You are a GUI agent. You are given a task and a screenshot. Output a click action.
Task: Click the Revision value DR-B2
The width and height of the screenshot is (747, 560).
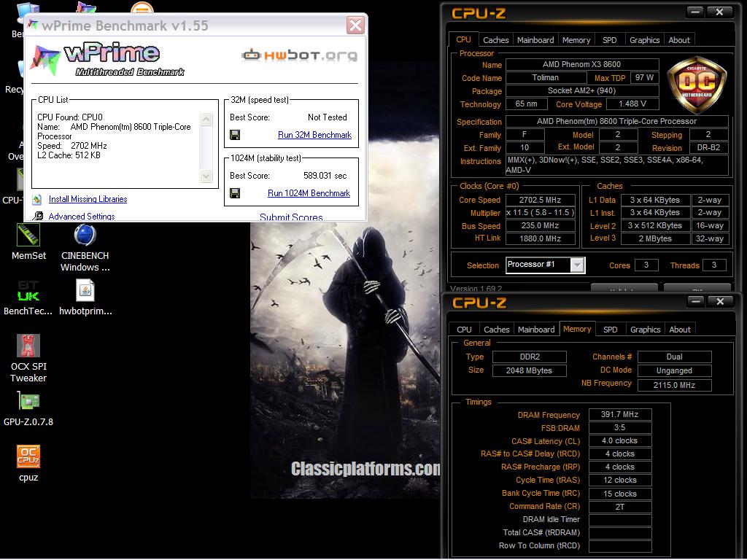click(708, 147)
